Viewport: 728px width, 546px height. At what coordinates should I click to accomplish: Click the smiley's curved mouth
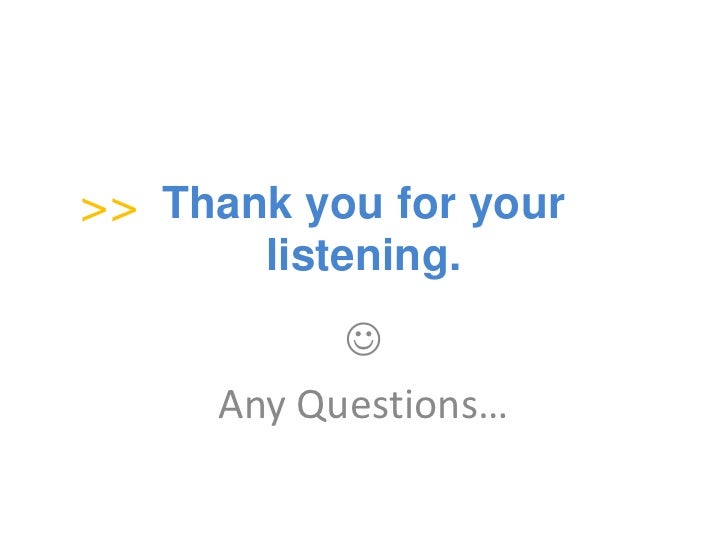pos(364,345)
